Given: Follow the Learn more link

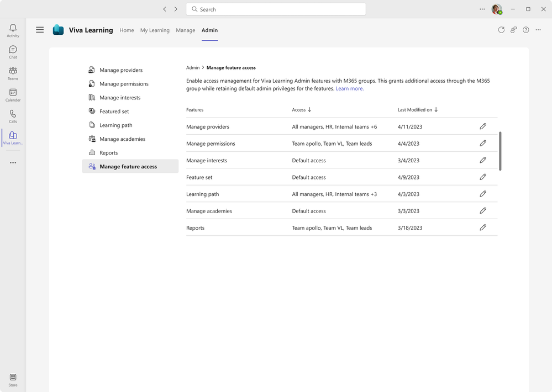Looking at the screenshot, I should [350, 89].
